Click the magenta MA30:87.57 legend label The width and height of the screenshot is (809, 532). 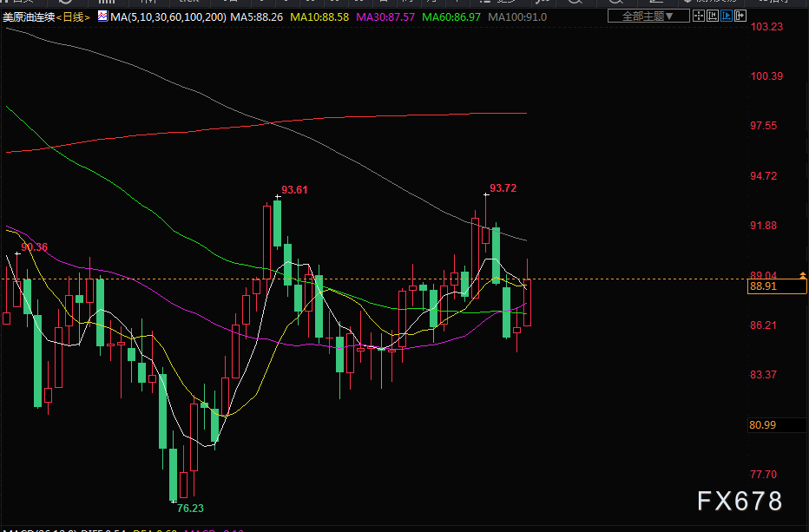tap(386, 16)
